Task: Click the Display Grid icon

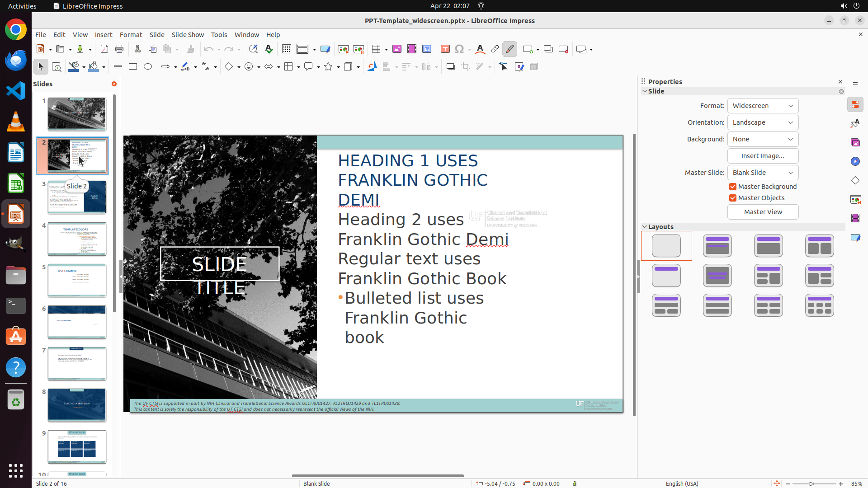Action: coord(286,49)
